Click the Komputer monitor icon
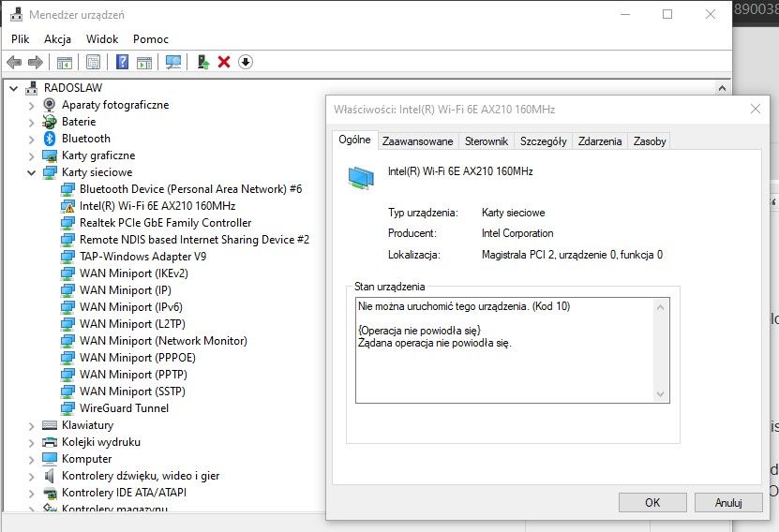This screenshot has height=532, width=779. click(x=50, y=459)
